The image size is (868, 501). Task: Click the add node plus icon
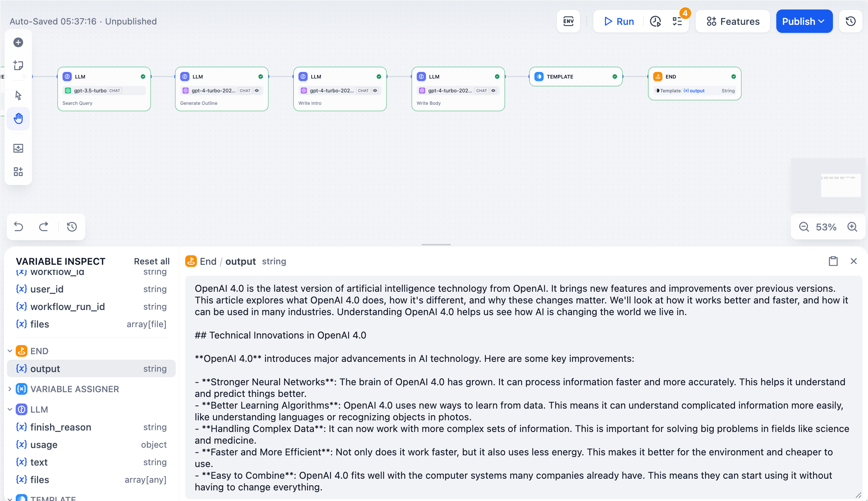(18, 42)
